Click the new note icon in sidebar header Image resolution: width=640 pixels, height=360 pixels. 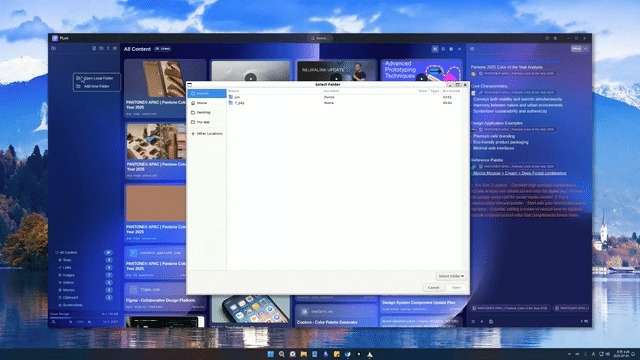[94, 49]
